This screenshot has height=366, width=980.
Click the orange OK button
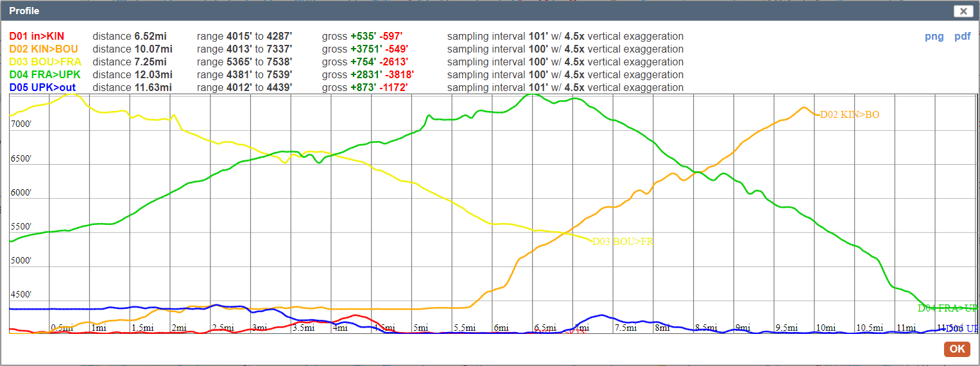point(957,349)
